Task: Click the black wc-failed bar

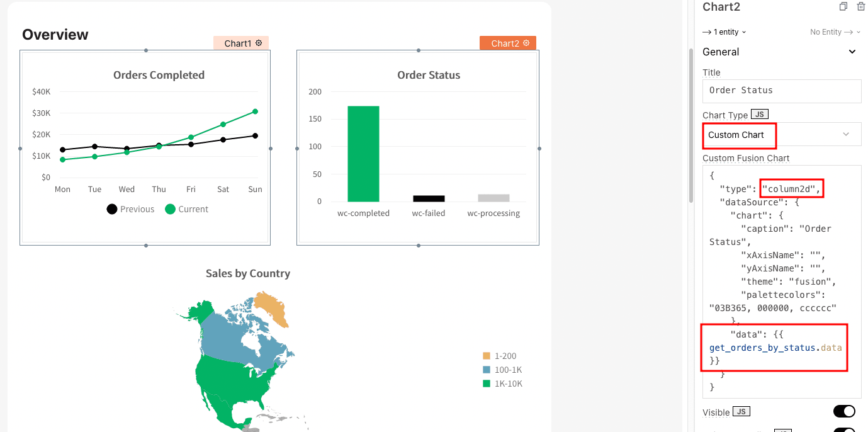Action: coord(429,198)
